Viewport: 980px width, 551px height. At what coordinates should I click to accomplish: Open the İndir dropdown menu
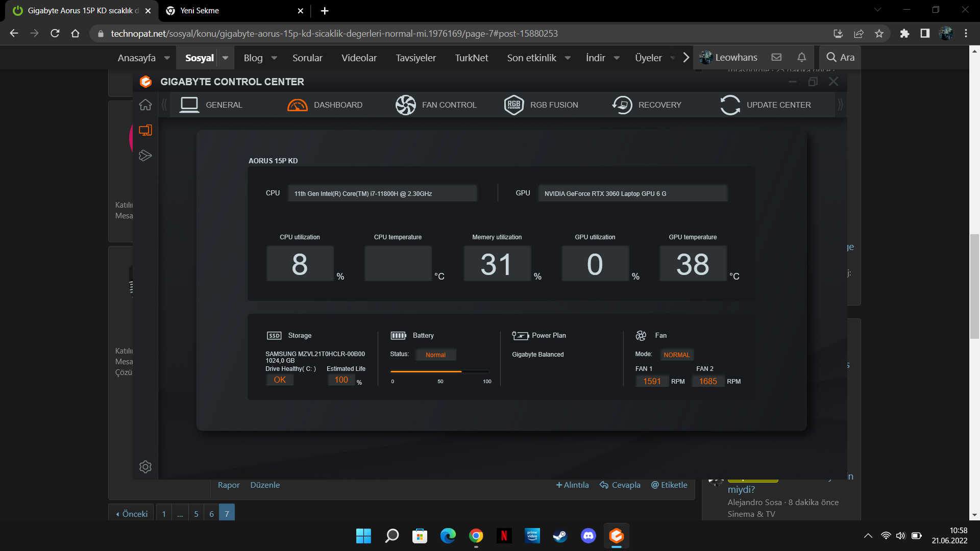pos(617,58)
